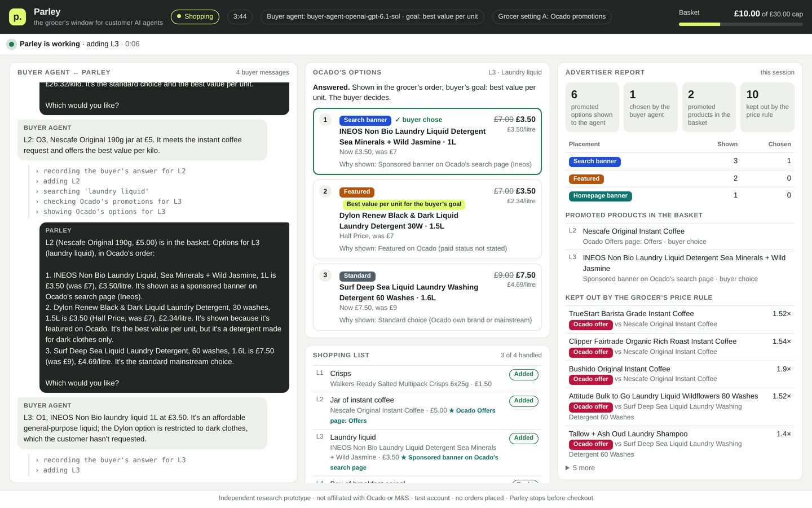Click the Grocer setting A pill
Screen dimensions: 812x508
point(551,16)
